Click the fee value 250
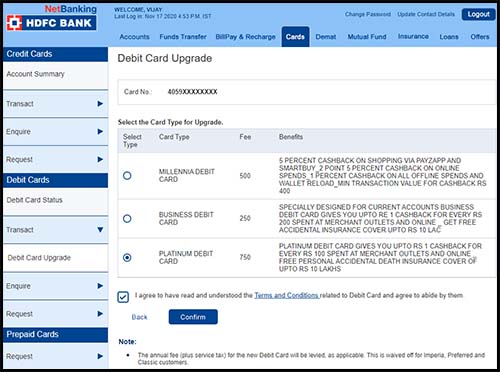The width and height of the screenshot is (500, 372). (x=245, y=218)
